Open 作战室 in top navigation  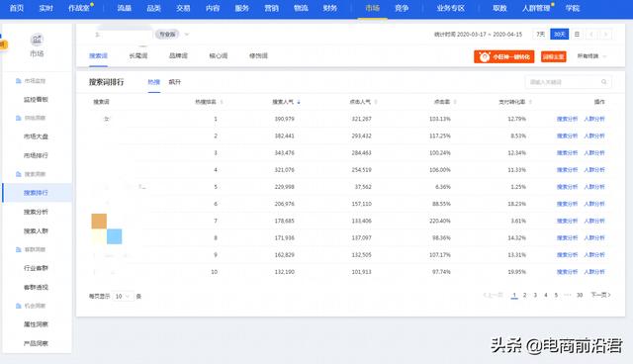pyautogui.click(x=79, y=8)
